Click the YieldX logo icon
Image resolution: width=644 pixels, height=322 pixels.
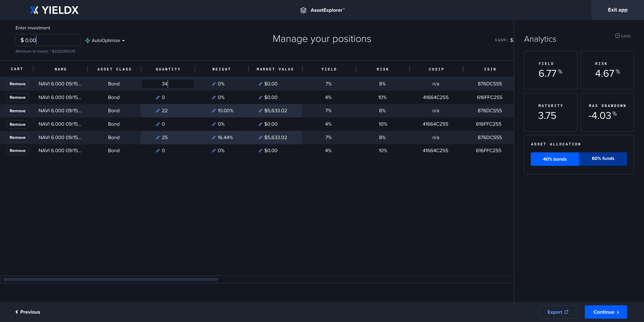[x=34, y=10]
